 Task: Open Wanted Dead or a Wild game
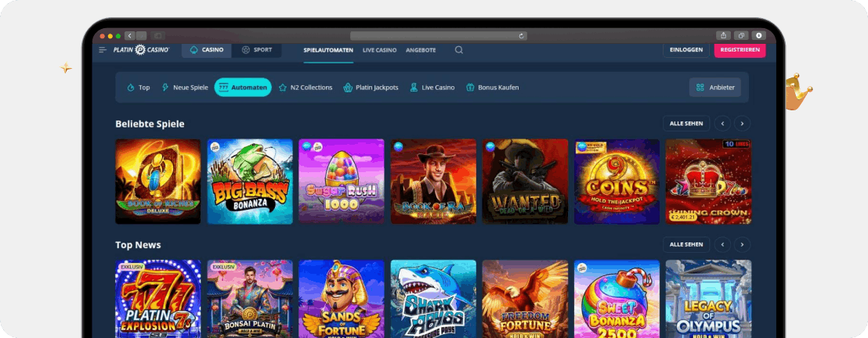tap(526, 182)
